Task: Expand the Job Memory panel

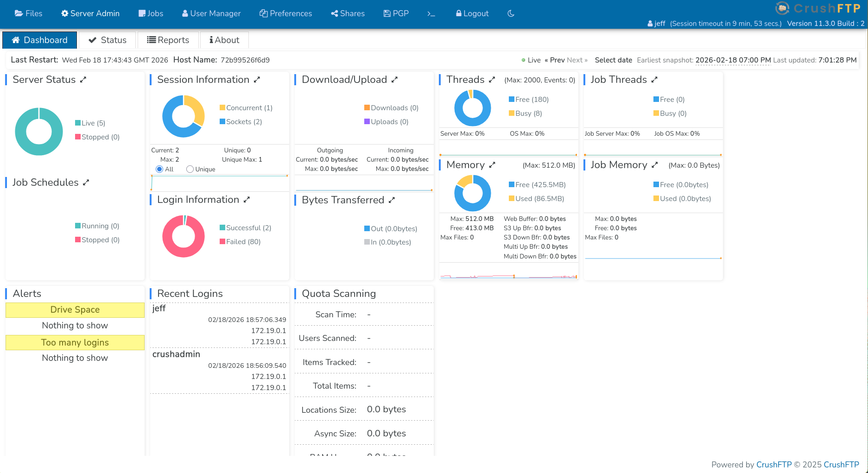Action: click(655, 165)
